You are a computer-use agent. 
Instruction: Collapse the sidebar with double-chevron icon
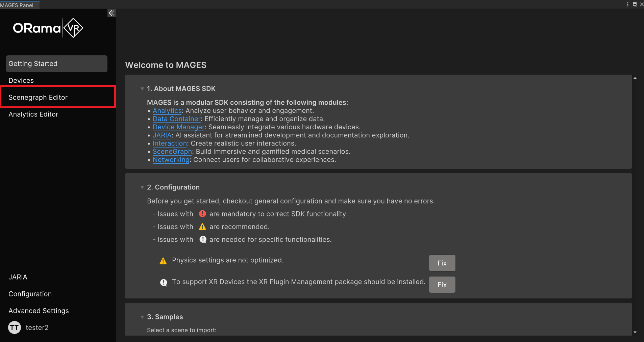click(112, 13)
